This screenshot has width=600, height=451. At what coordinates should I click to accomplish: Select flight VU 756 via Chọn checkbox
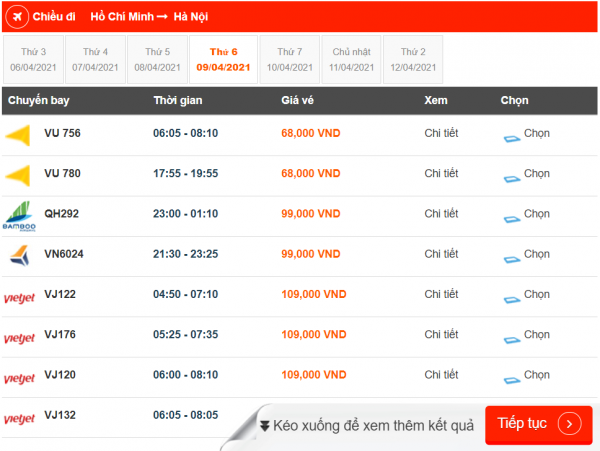512,138
